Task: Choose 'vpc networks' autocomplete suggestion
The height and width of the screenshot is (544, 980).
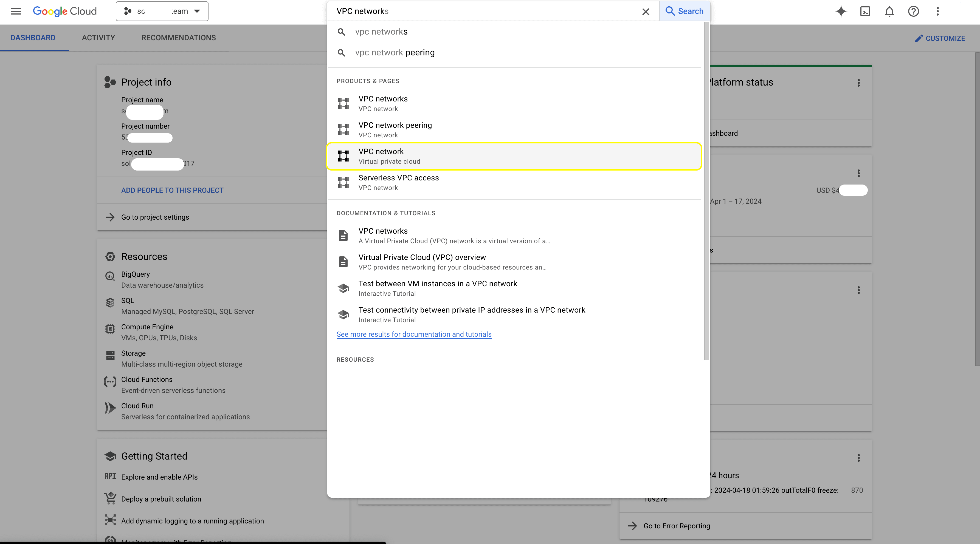Action: pyautogui.click(x=381, y=32)
